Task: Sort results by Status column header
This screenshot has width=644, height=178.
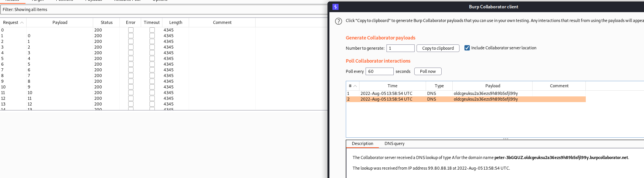Action: point(107,22)
